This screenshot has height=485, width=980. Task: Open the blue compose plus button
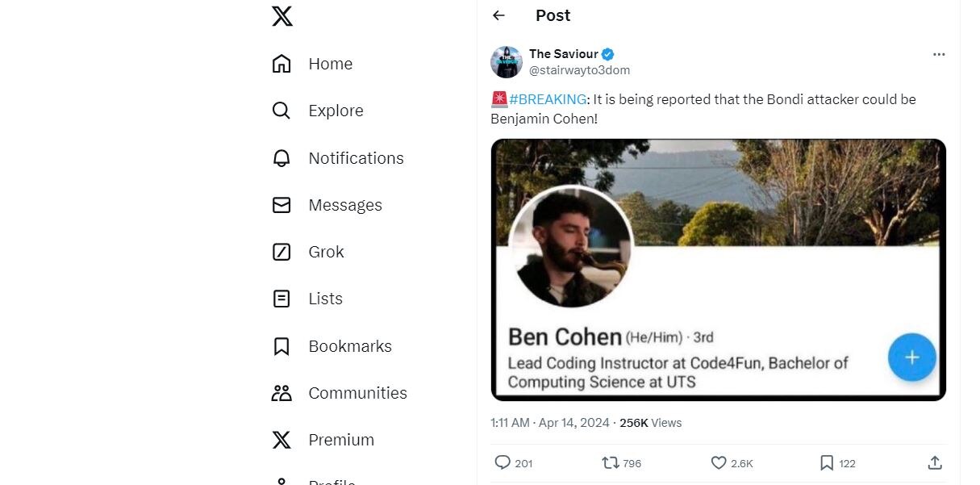click(911, 357)
